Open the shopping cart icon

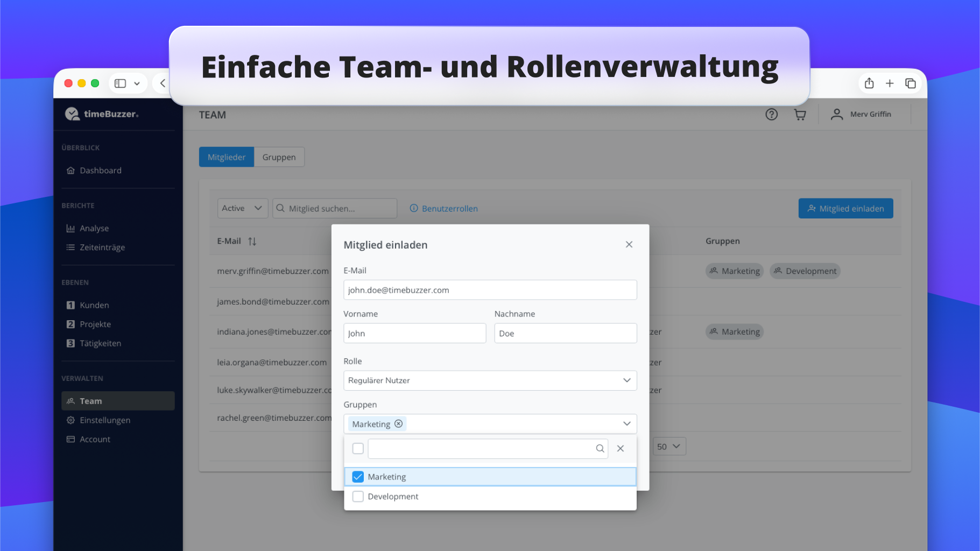pyautogui.click(x=800, y=114)
